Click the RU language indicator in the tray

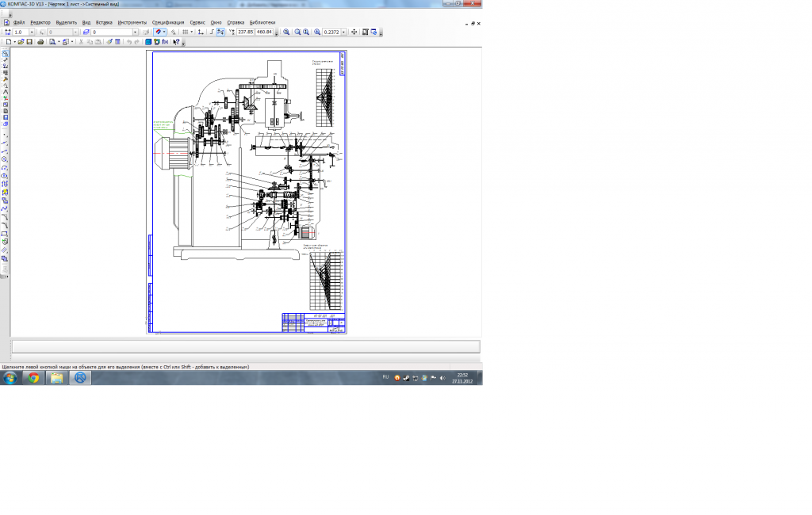point(385,377)
